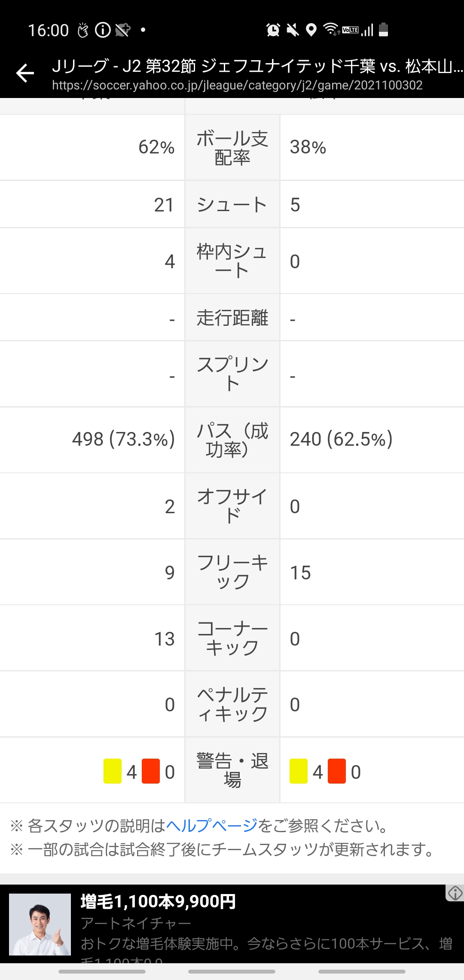464x980 pixels.
Task: Open the ad info icon on banner
Action: [x=455, y=893]
